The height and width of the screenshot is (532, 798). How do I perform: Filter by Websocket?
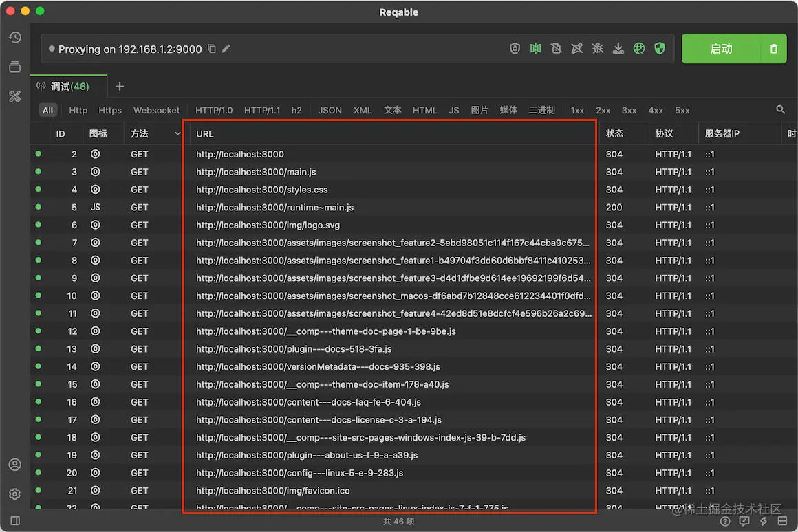click(x=156, y=111)
